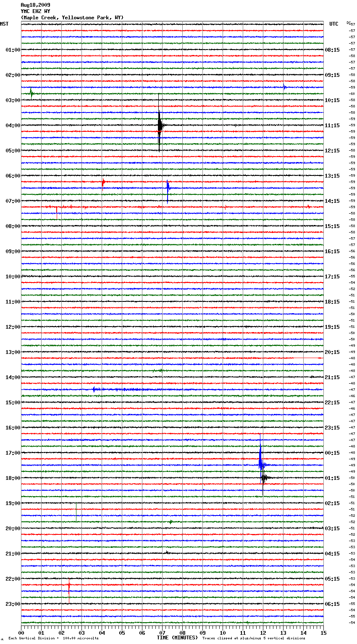The image size is (357, 644).
Task: Click the "01:15" UTC time label
Action: 332,478
